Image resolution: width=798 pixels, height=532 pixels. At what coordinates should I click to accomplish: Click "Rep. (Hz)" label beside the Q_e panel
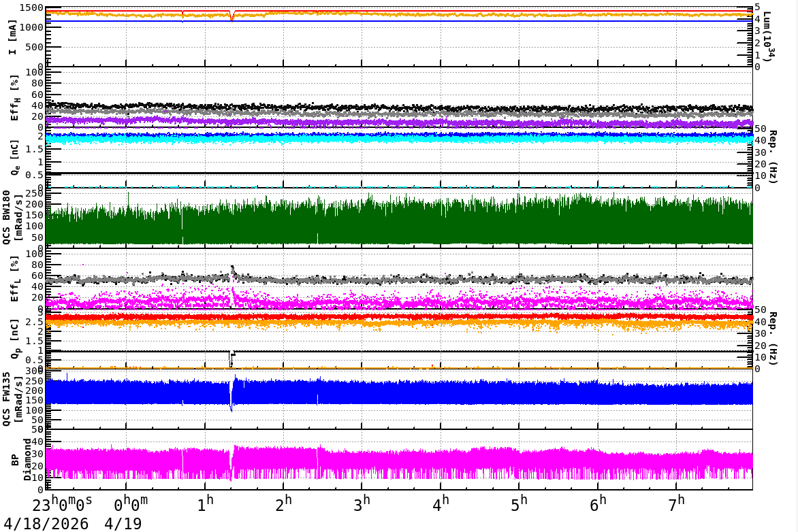point(773,156)
